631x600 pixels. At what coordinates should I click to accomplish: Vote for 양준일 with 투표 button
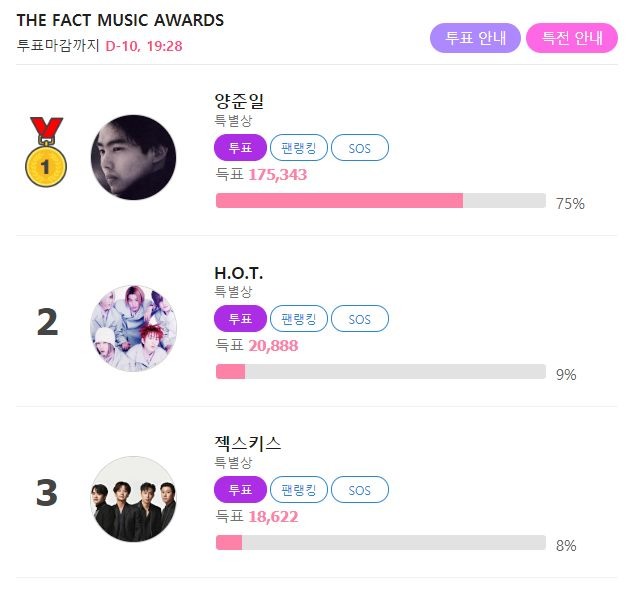[x=240, y=148]
